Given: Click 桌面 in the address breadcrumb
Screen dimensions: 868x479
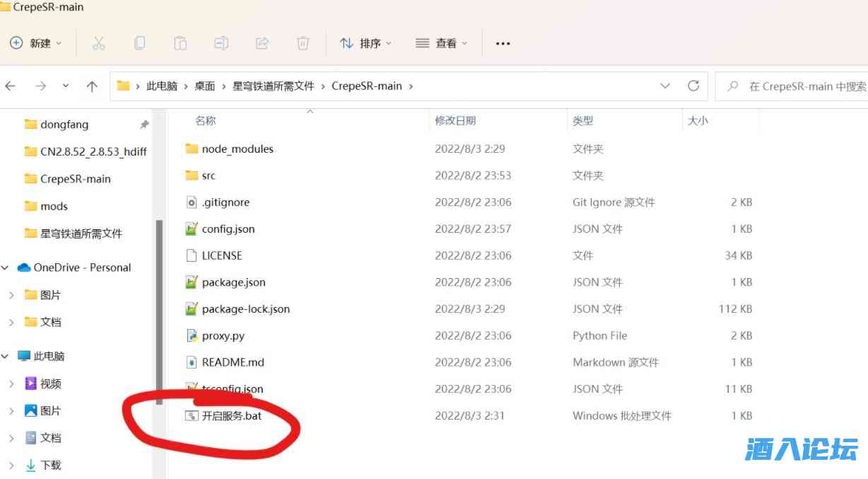Looking at the screenshot, I should click(x=204, y=86).
